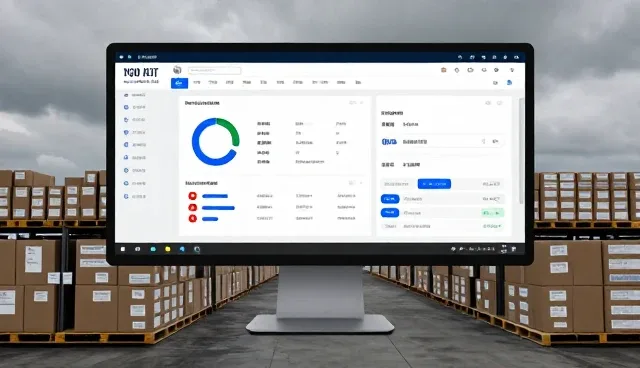
Task: Open the teal app icon on the taskbar
Action: pyautogui.click(x=153, y=249)
